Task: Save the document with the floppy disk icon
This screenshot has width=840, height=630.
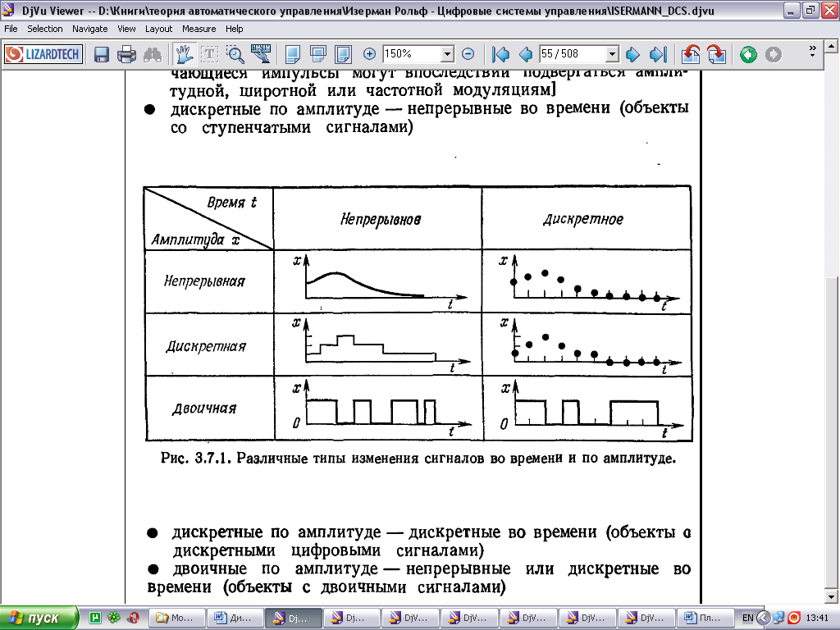Action: [102, 54]
